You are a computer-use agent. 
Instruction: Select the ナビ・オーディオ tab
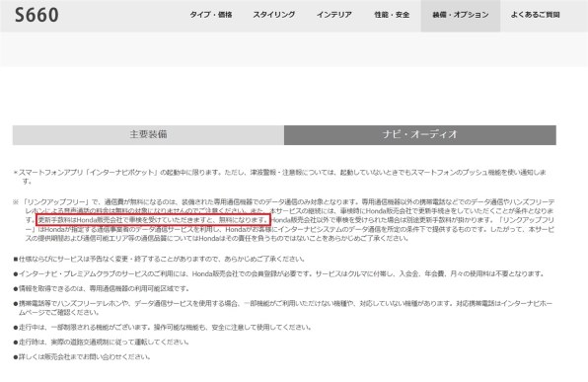coord(420,134)
